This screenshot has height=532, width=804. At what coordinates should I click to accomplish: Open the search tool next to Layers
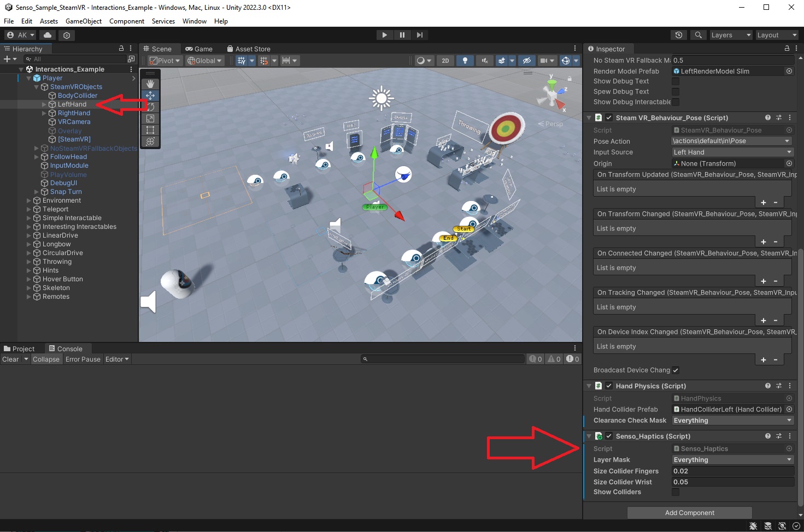point(699,35)
